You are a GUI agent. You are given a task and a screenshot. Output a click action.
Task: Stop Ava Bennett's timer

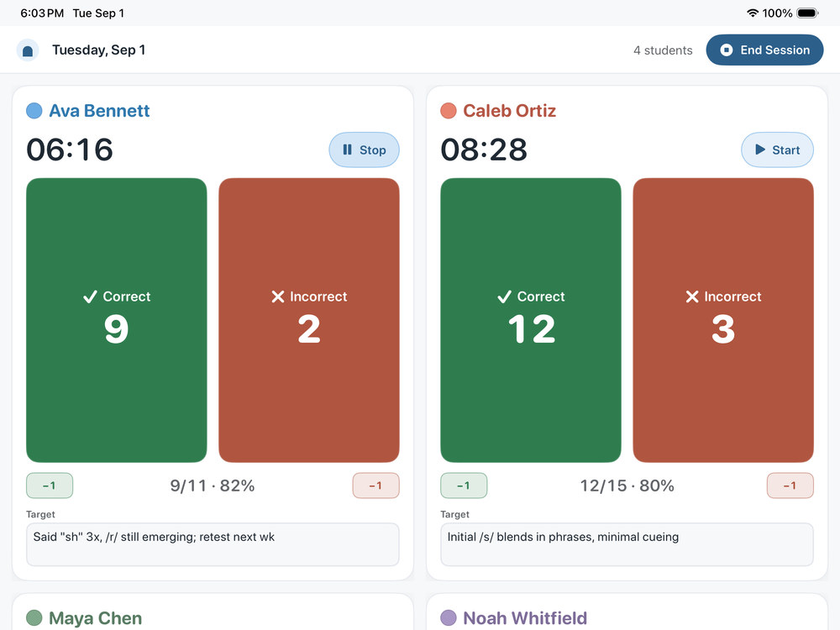[x=365, y=150]
